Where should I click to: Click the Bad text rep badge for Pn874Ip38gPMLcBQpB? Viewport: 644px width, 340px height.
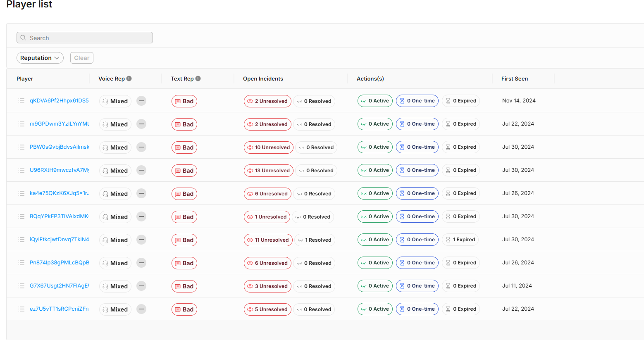click(184, 263)
